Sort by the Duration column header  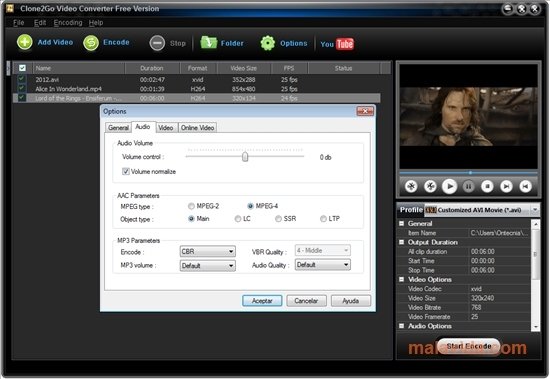(152, 68)
